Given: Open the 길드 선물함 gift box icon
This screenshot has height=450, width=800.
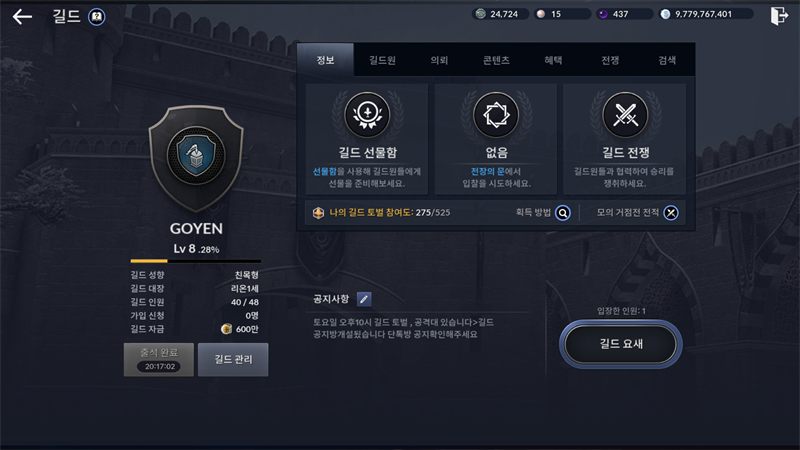Looking at the screenshot, I should [367, 114].
